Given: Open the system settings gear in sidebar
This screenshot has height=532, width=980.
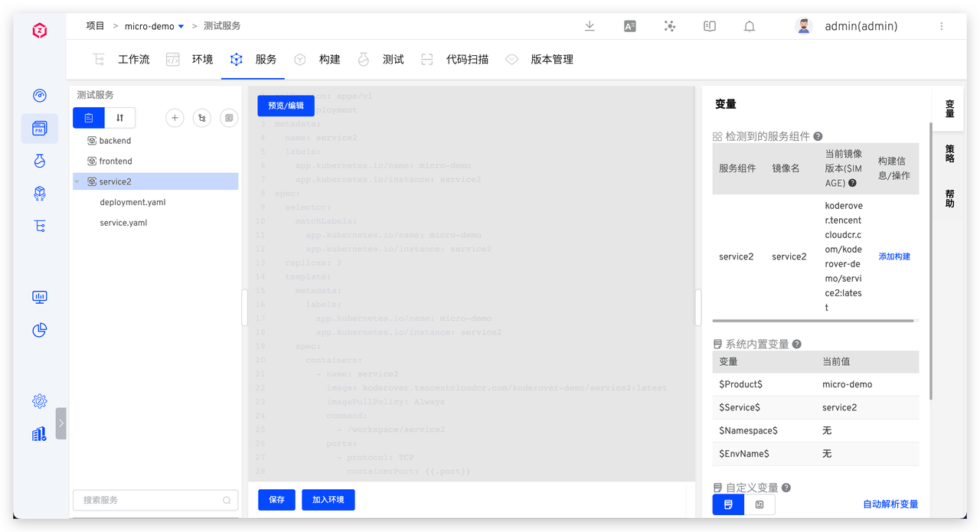Looking at the screenshot, I should 40,401.
